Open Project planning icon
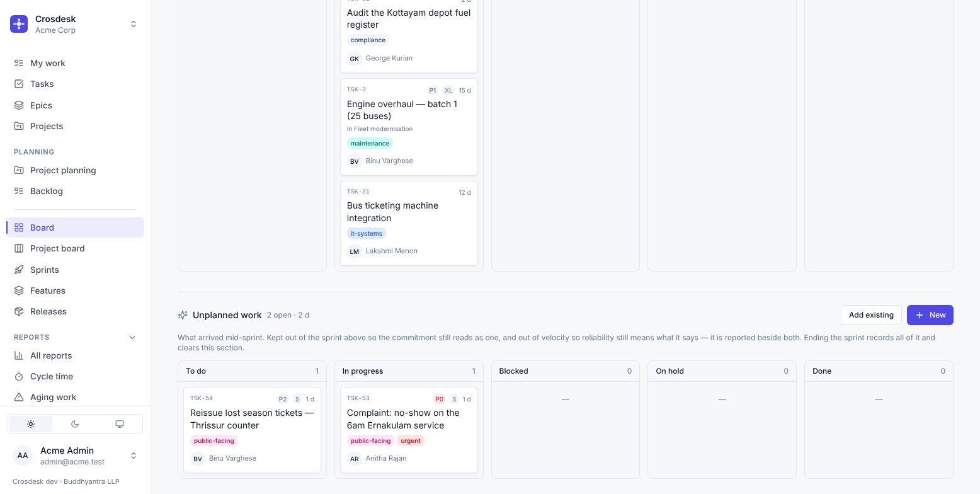 [19, 170]
